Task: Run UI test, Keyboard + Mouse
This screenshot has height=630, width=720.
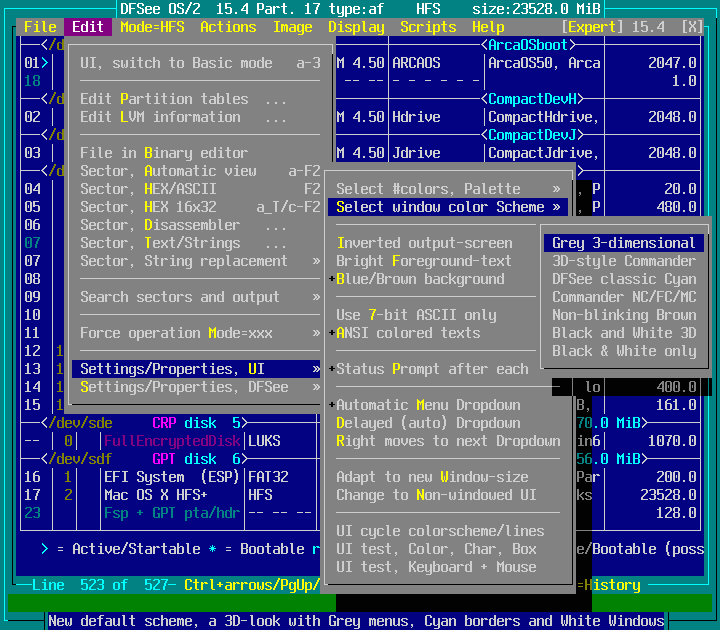Action: [448, 567]
